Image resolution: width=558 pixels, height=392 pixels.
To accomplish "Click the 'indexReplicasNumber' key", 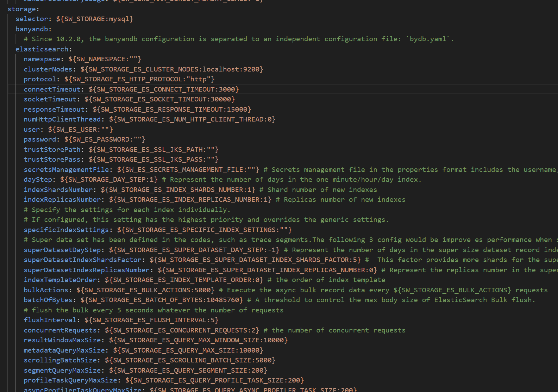I will click(x=62, y=200).
